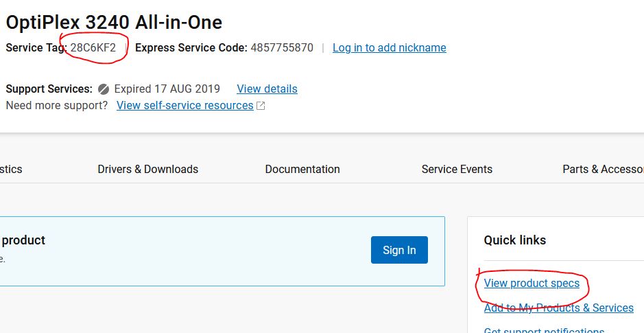Click Add to My Products & Services

tap(558, 308)
